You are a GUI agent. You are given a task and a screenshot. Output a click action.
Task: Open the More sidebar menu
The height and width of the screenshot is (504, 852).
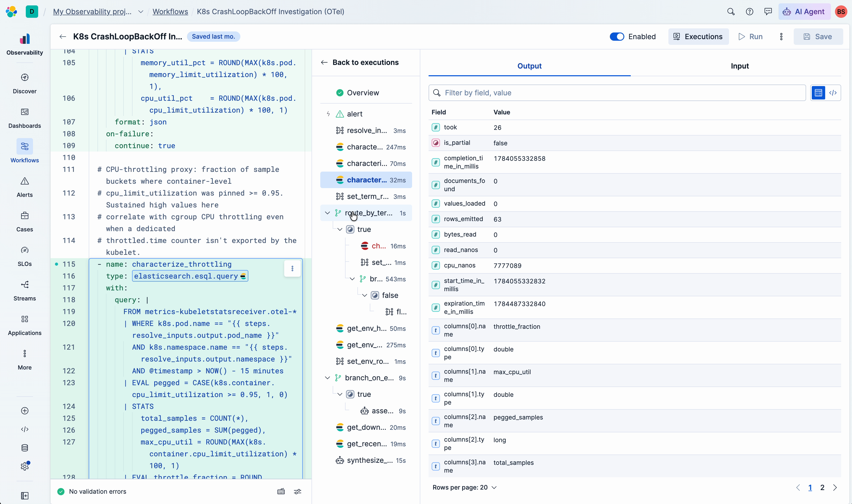pos(24,360)
